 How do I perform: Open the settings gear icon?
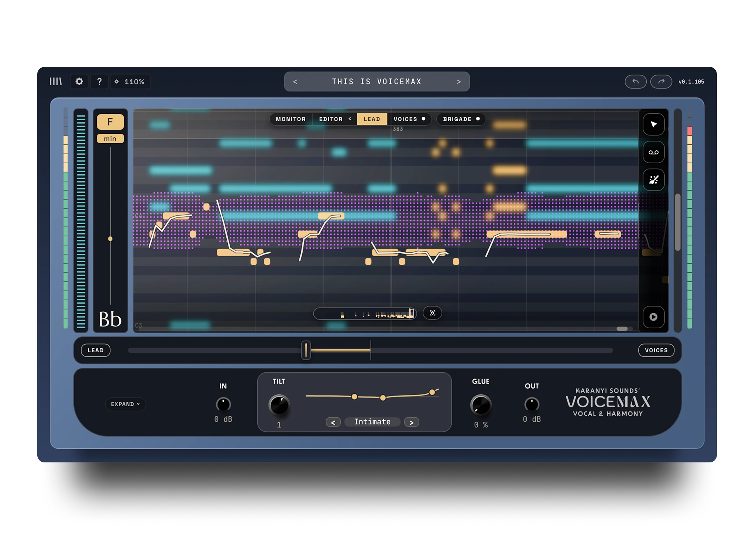(x=79, y=81)
